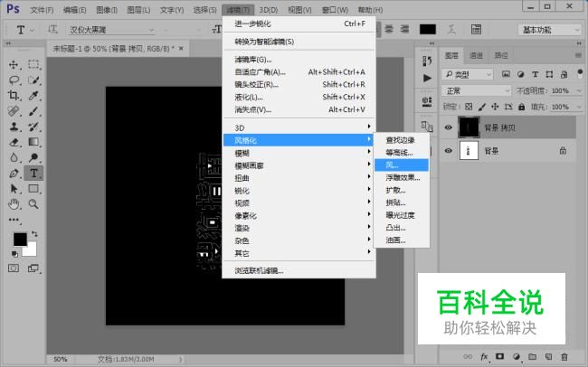Open font family dropdown 汉仪大黑简

[111, 30]
